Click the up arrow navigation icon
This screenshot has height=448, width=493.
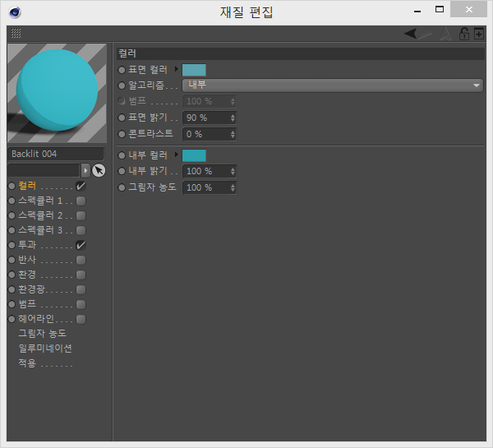pyautogui.click(x=445, y=34)
